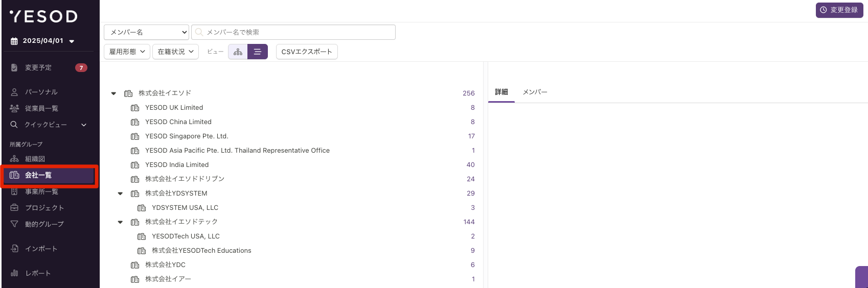Collapse 株式会社イエソドテック tree node

click(x=120, y=222)
